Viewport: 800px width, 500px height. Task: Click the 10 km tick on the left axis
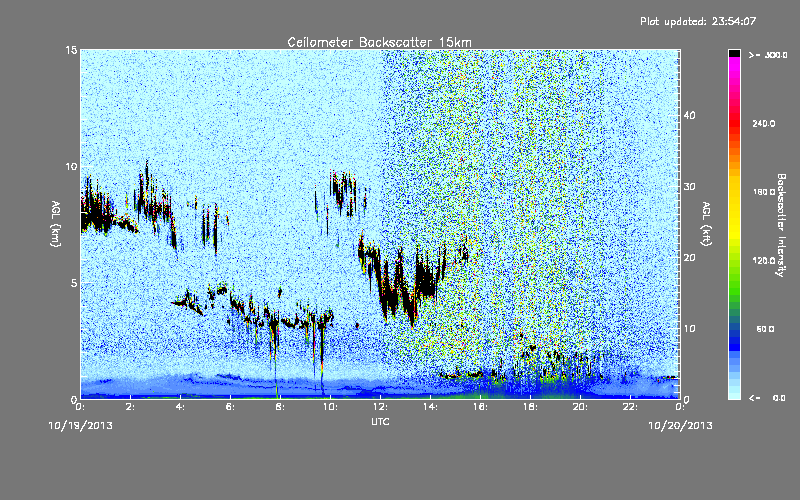pos(71,166)
